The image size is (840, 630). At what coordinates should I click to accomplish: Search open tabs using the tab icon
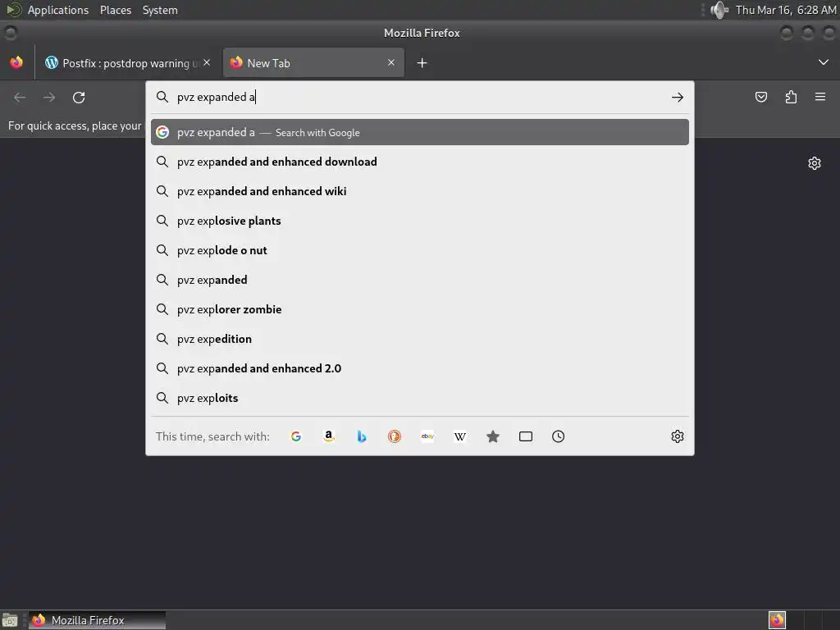526,436
